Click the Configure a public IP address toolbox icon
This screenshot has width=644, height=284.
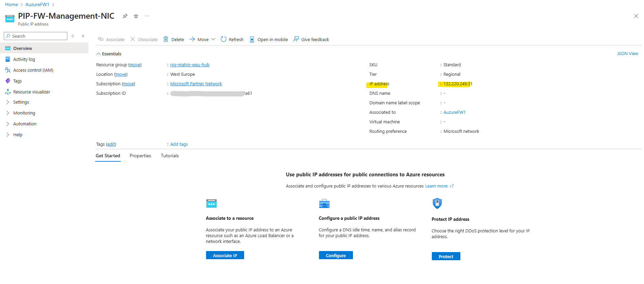click(x=324, y=203)
